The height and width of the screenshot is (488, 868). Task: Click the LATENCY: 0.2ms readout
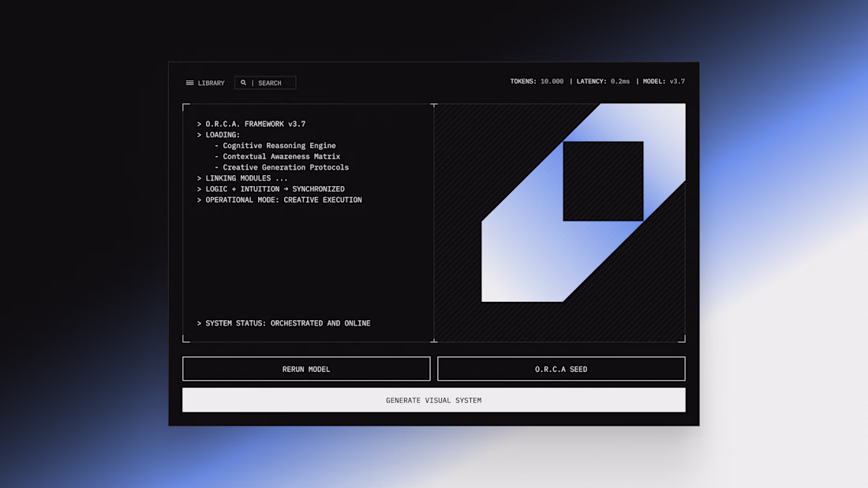point(603,81)
